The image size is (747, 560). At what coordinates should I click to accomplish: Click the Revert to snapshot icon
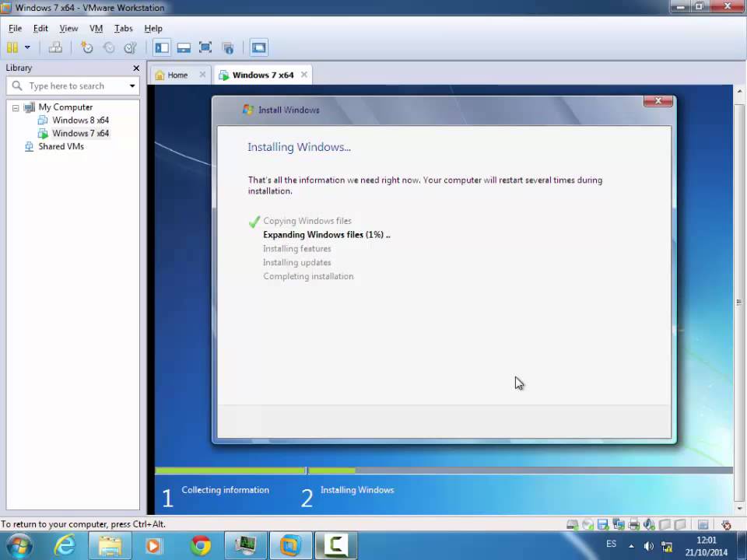coord(109,47)
